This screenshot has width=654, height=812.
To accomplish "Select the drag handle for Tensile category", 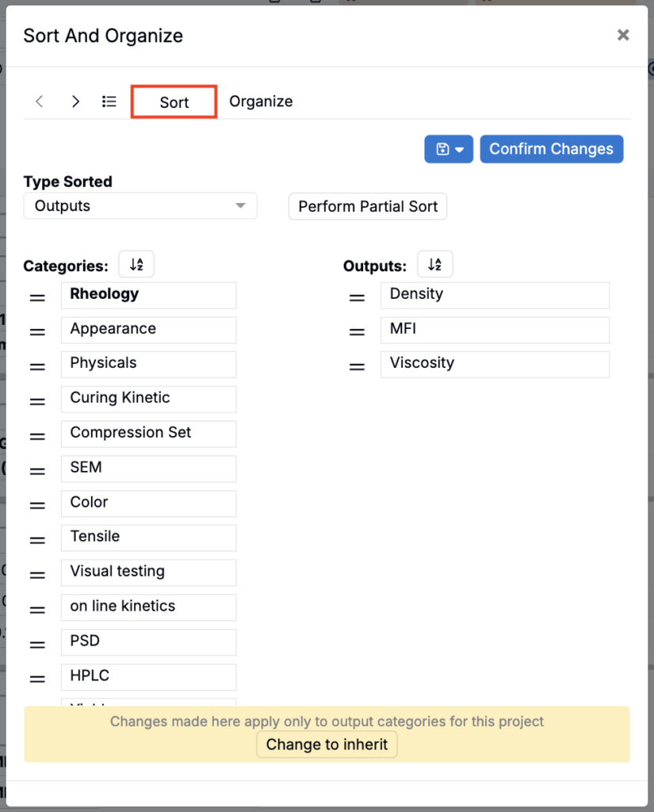I will pos(37,540).
